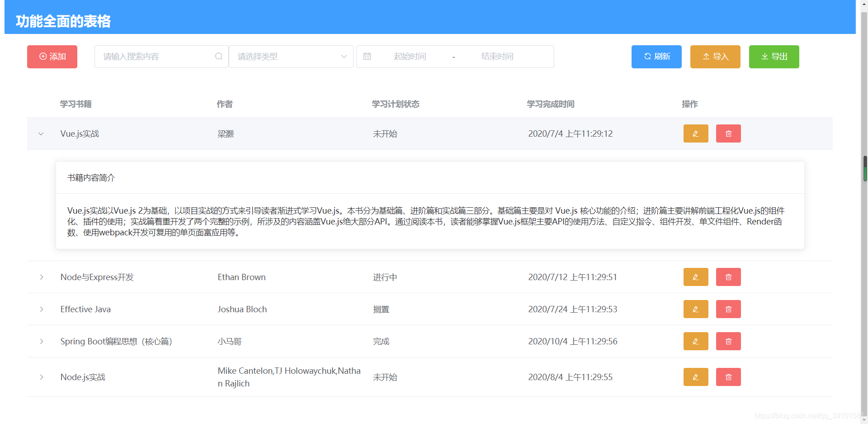This screenshot has height=424, width=868.
Task: Click the magnifier search icon
Action: point(219,57)
